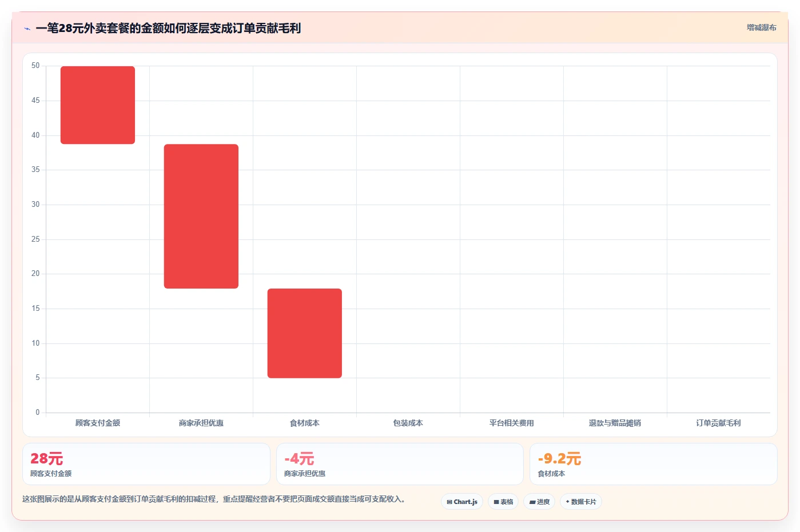Click x-axis label 订单贡献毛利
This screenshot has height=532, width=800.
point(718,423)
